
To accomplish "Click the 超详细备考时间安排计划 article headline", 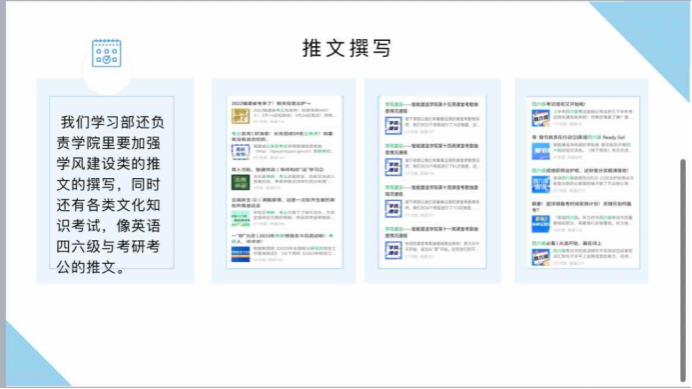I will tap(582, 207).
